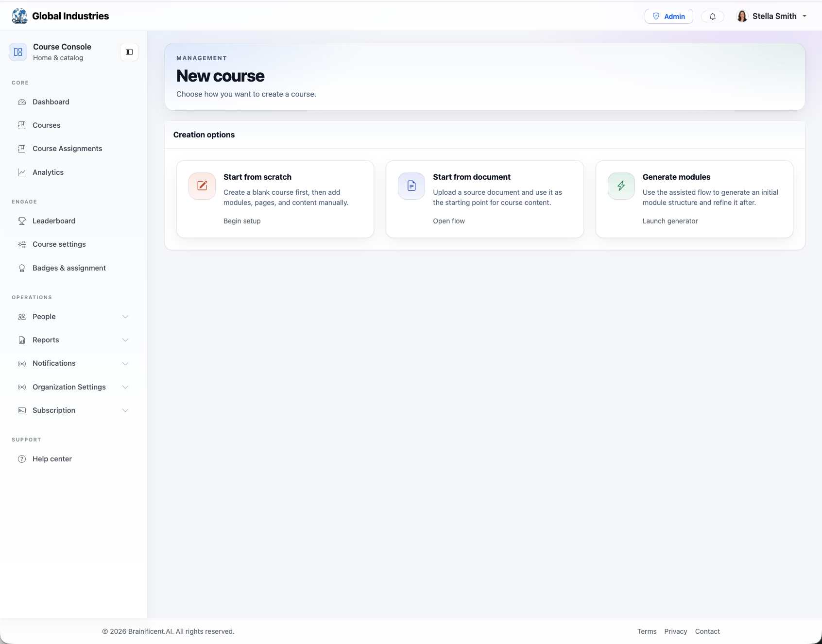Open the Stella Smith user dropdown arrow

[x=805, y=17]
